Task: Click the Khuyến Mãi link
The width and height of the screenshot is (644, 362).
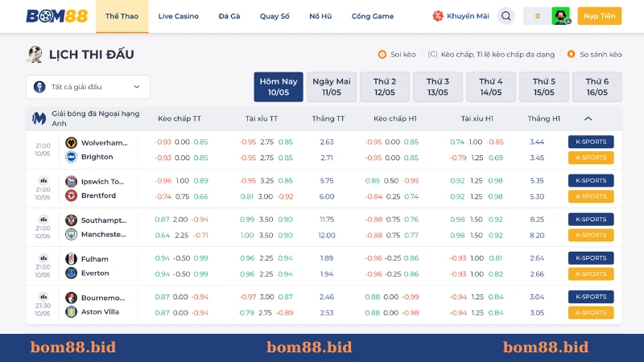Action: (468, 16)
